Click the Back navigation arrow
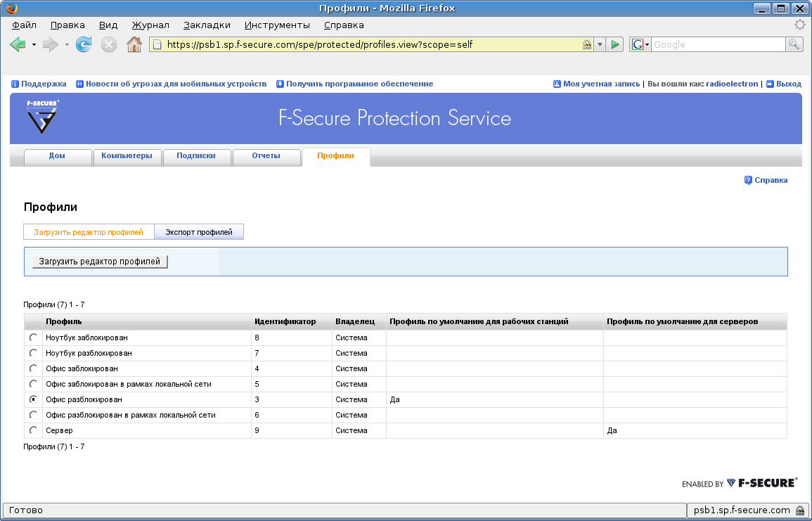Screen dimensions: 812x521 [18, 44]
